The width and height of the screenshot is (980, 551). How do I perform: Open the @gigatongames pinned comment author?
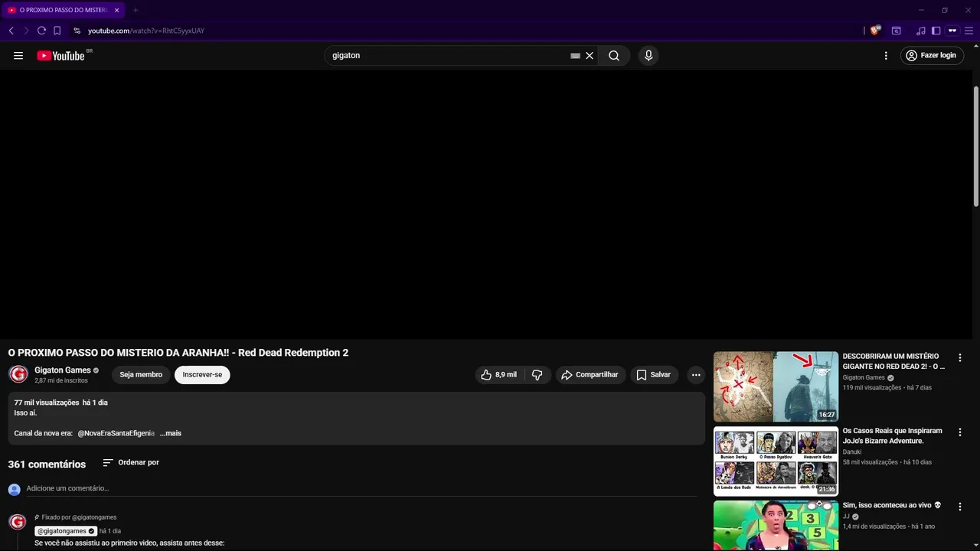pyautogui.click(x=66, y=531)
